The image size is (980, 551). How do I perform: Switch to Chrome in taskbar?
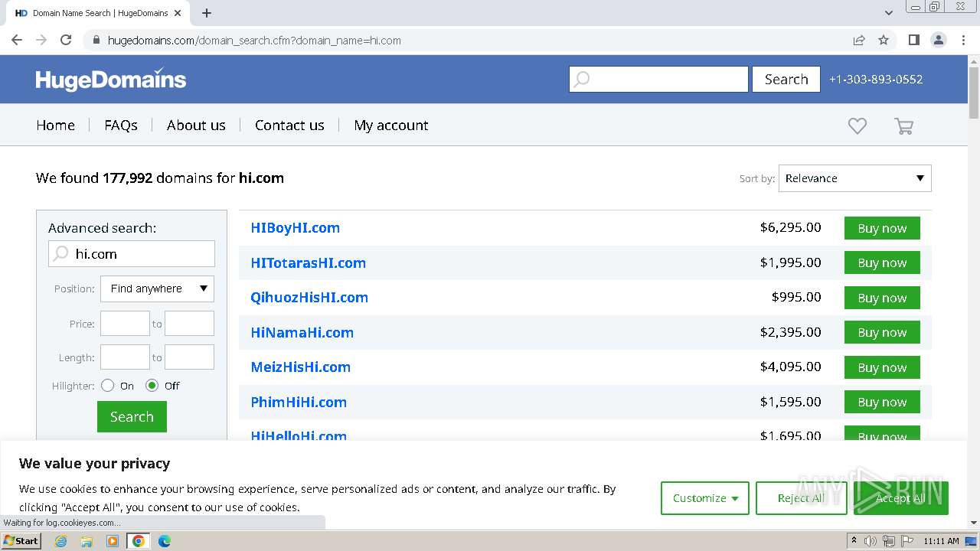[139, 541]
